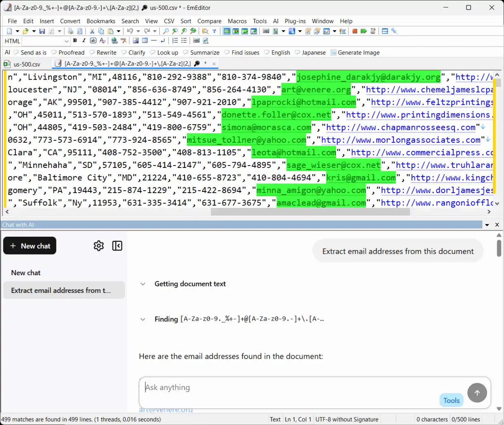Viewport: 504px width, 425px height.
Task: Open chat settings gear icon
Action: 99,246
